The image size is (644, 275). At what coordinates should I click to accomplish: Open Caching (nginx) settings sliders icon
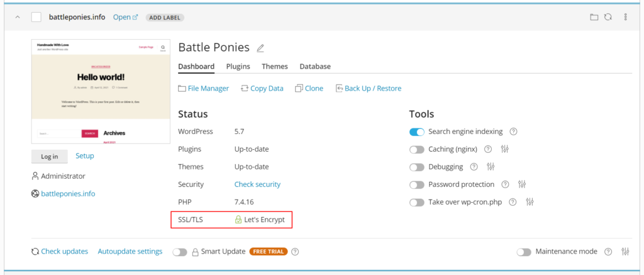[505, 149]
